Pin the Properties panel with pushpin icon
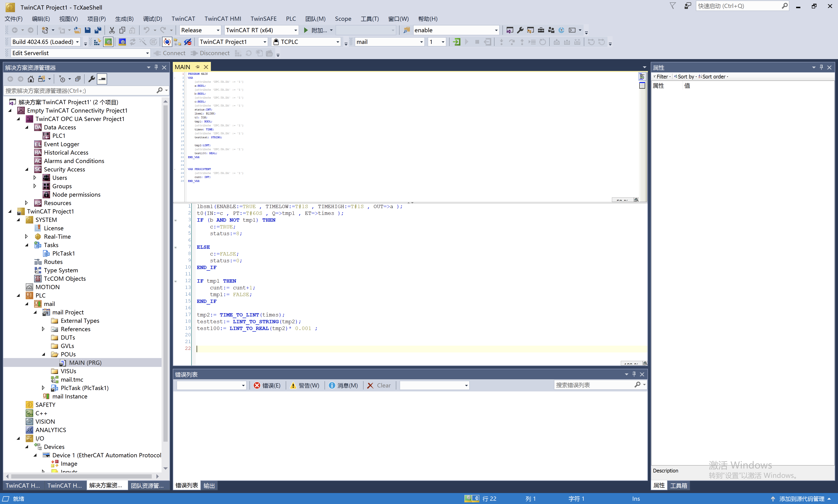The image size is (838, 504). (x=822, y=67)
